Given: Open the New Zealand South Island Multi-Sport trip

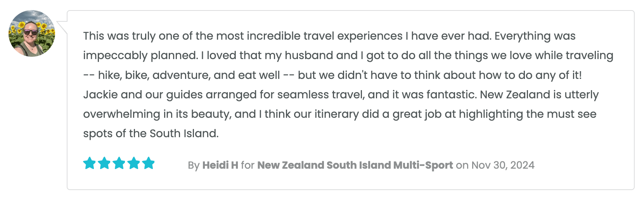Looking at the screenshot, I should [355, 165].
